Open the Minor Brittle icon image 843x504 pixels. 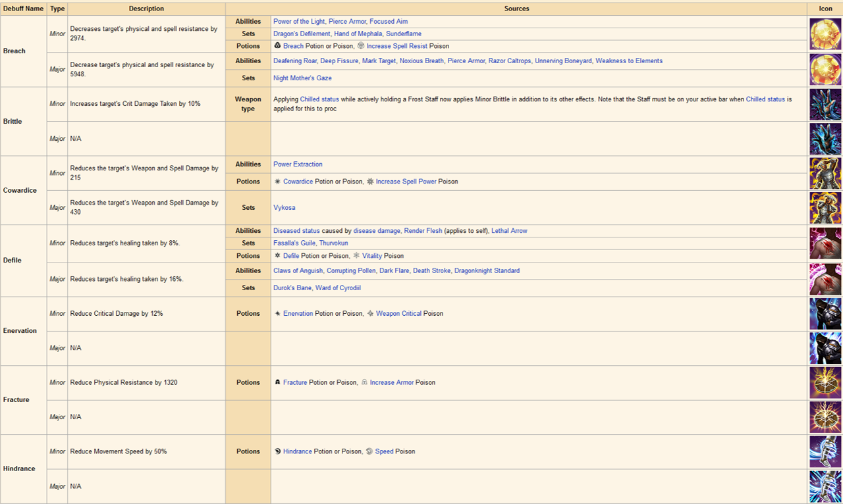825,104
